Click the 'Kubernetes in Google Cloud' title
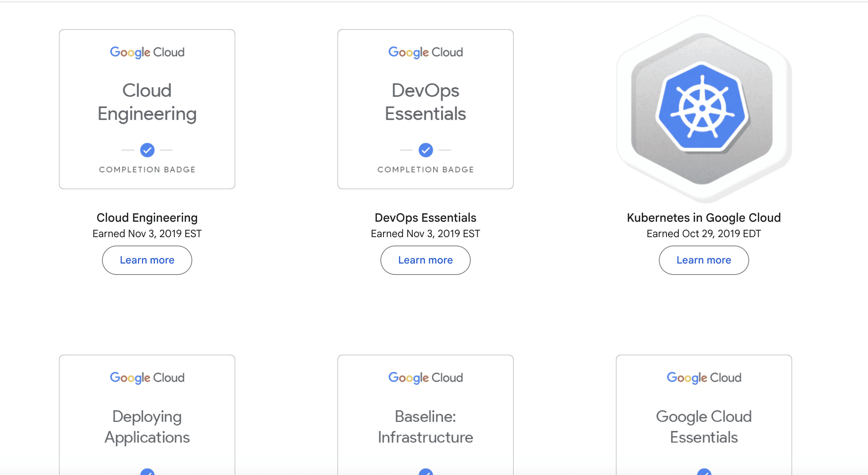868x475 pixels. click(704, 218)
